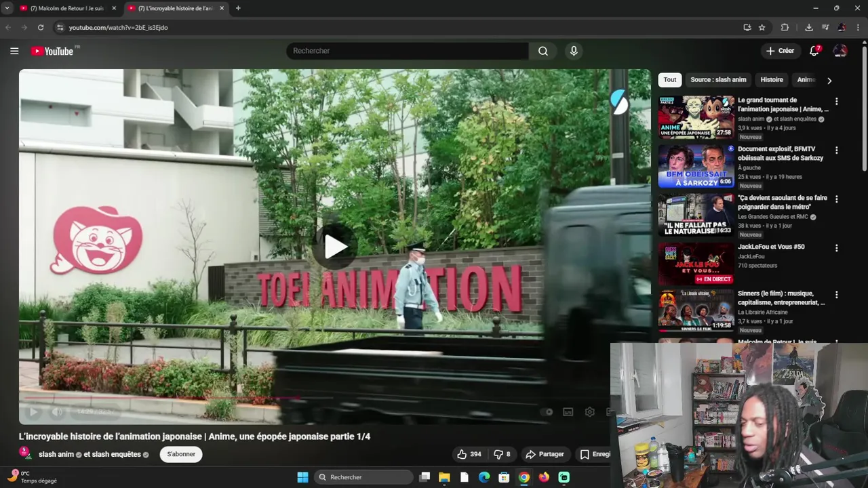Screen dimensions: 868x488
Task: Open Créer menu
Action: click(780, 51)
